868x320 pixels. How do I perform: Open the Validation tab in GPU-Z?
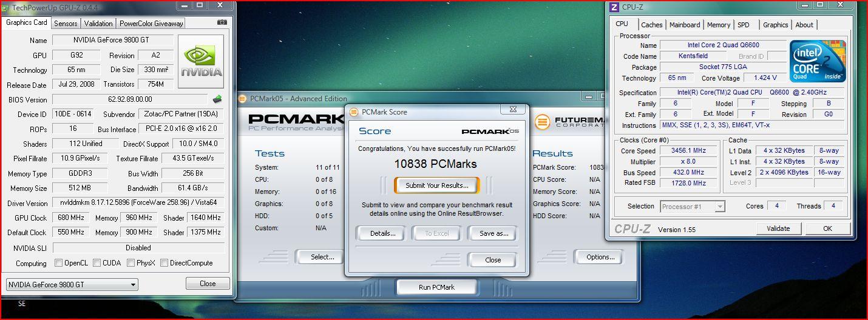(x=98, y=24)
